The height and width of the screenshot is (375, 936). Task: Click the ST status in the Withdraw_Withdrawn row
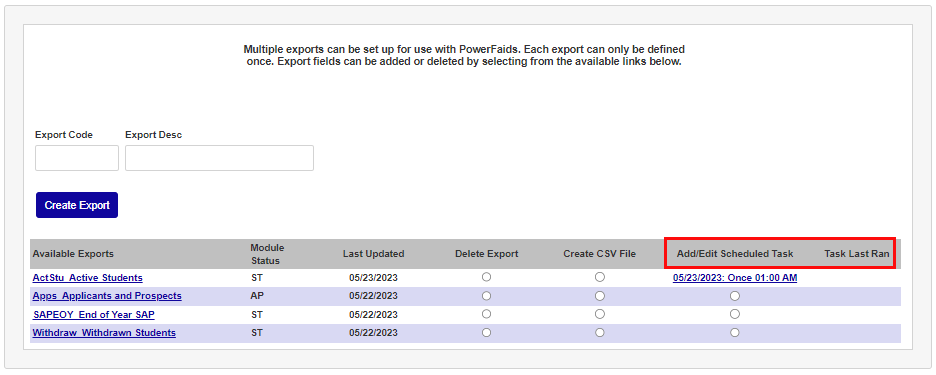click(257, 333)
